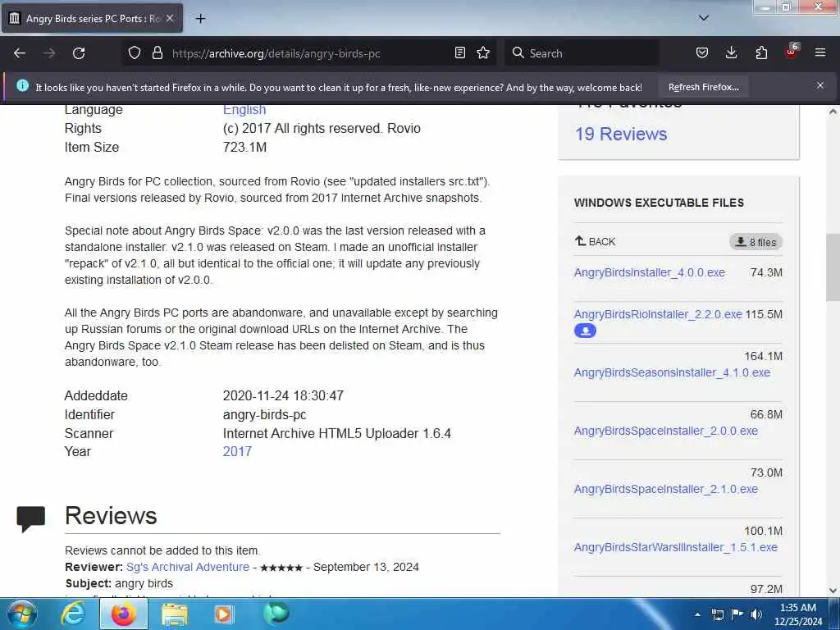Click the Reviews speech bubble icon
This screenshot has height=630, width=840.
pyautogui.click(x=31, y=518)
